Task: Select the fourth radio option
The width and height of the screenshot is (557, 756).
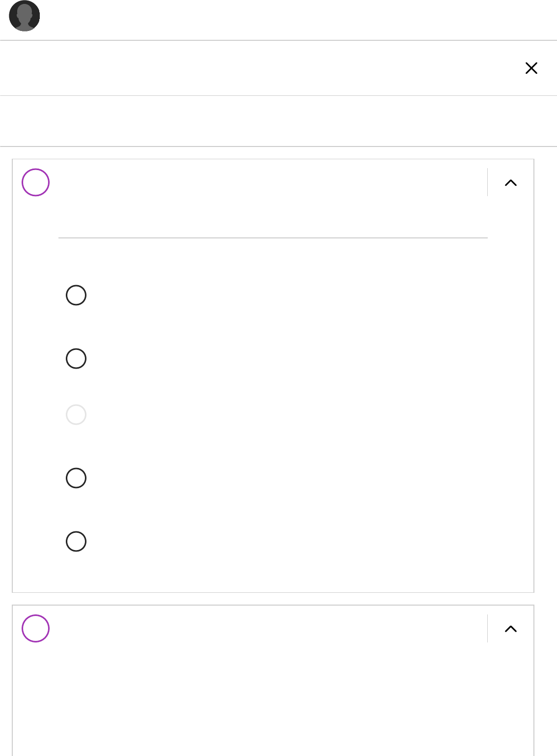Action: pos(76,478)
